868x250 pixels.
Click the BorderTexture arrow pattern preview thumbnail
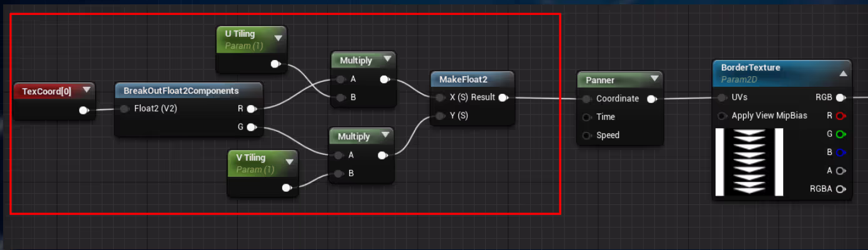(749, 162)
